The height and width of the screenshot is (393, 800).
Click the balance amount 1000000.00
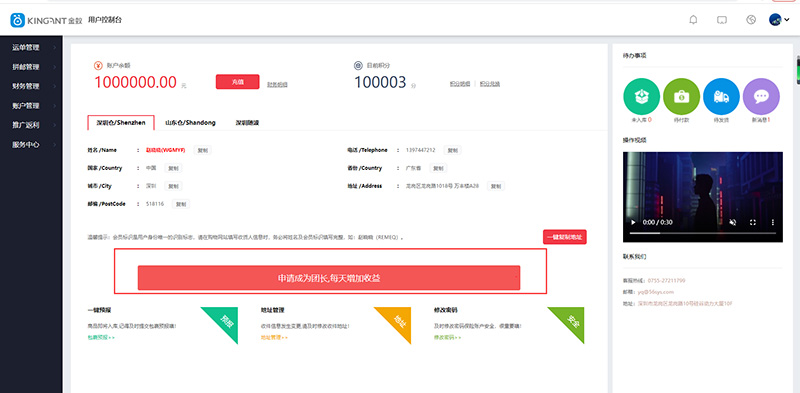(135, 82)
